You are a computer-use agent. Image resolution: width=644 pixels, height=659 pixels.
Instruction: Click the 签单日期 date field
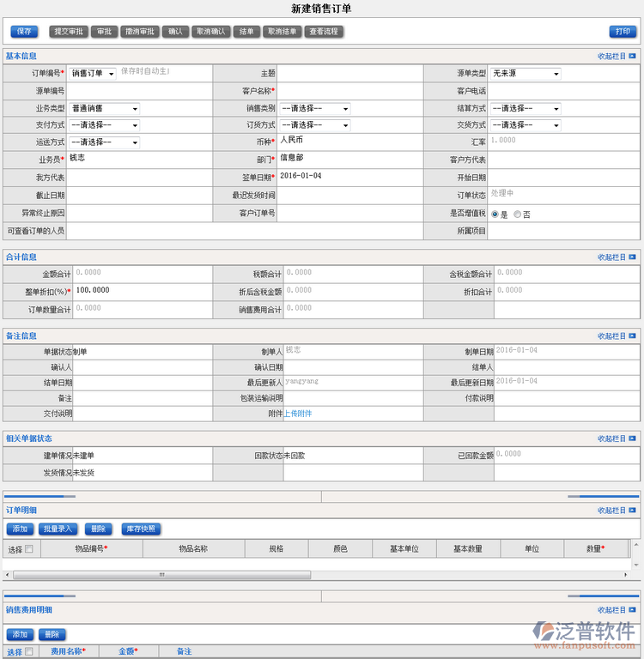pos(350,178)
